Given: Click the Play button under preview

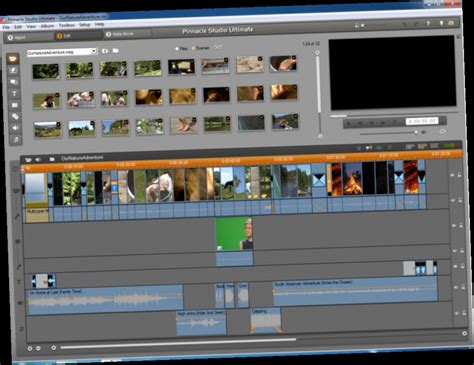Looking at the screenshot, I should tap(349, 123).
